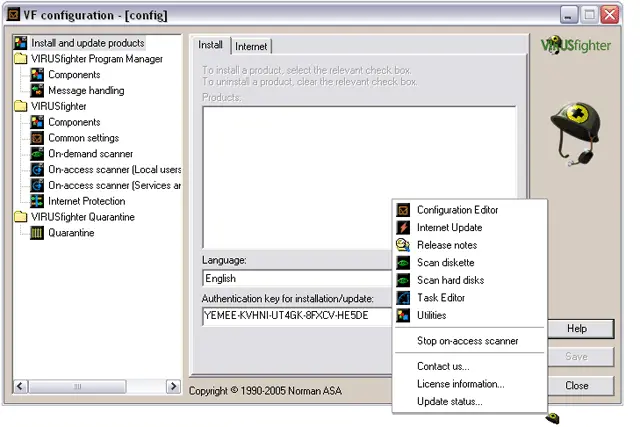The width and height of the screenshot is (640, 427).
Task: Click the Release notes magnifier icon
Action: pyautogui.click(x=403, y=245)
